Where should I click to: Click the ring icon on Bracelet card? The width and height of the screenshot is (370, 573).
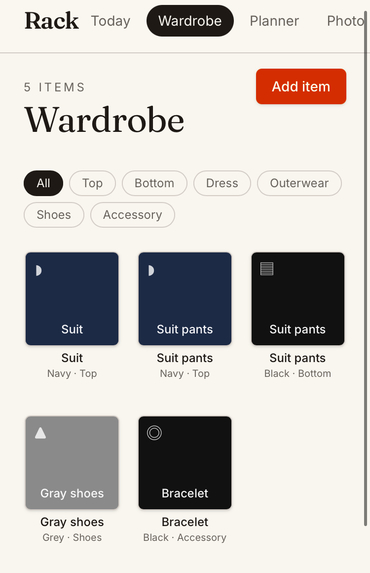(x=154, y=433)
